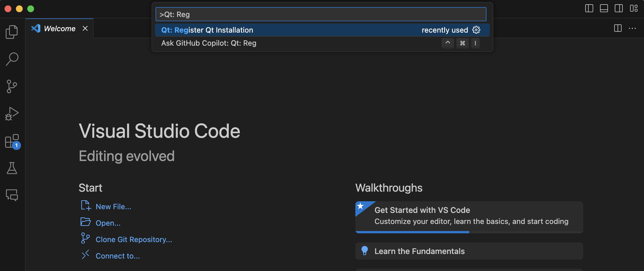Toggle the secondary side bar layout control

tap(619, 9)
